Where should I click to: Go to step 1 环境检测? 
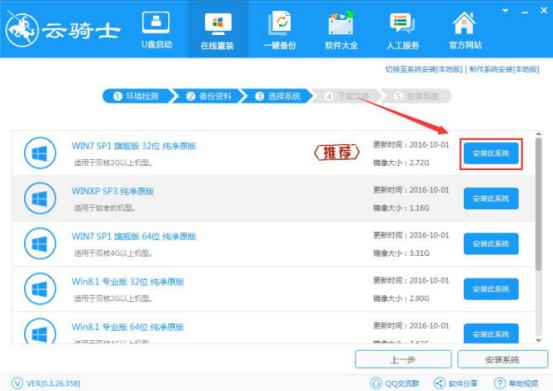coord(137,96)
